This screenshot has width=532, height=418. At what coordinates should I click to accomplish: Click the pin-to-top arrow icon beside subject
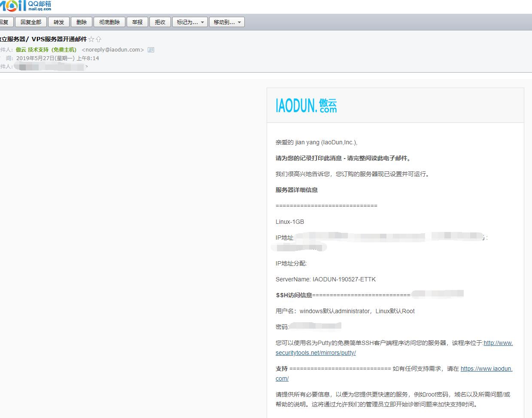point(98,39)
